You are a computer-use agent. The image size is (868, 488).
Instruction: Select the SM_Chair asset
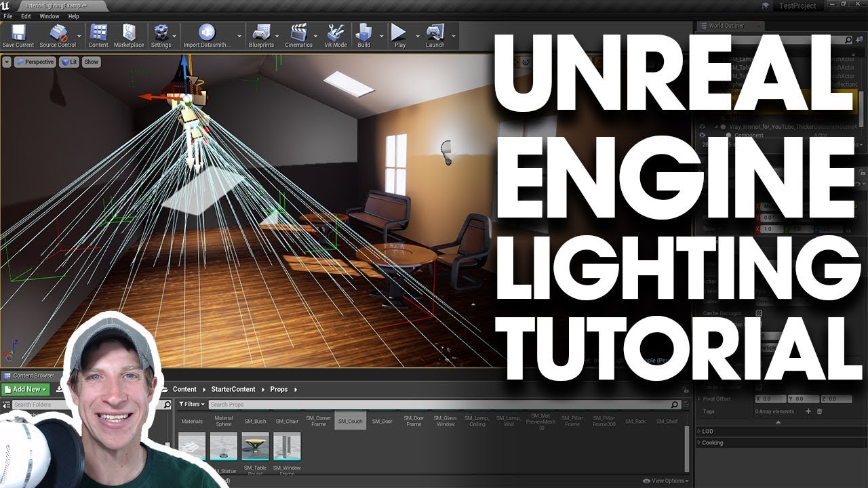(287, 421)
